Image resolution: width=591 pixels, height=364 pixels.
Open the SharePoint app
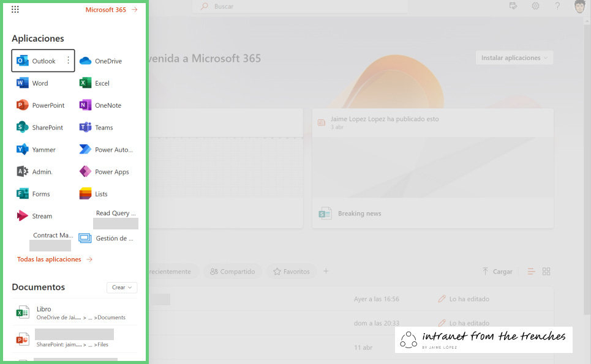click(40, 128)
